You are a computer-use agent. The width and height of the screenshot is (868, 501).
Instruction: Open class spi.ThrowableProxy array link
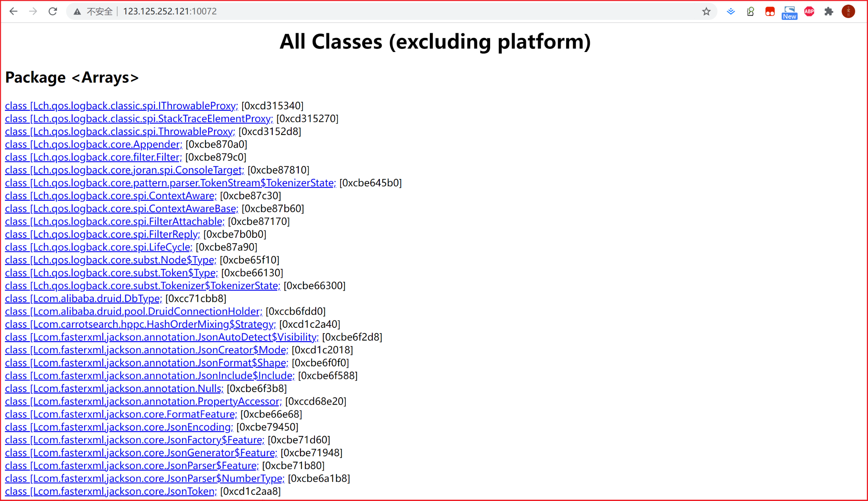pos(120,132)
